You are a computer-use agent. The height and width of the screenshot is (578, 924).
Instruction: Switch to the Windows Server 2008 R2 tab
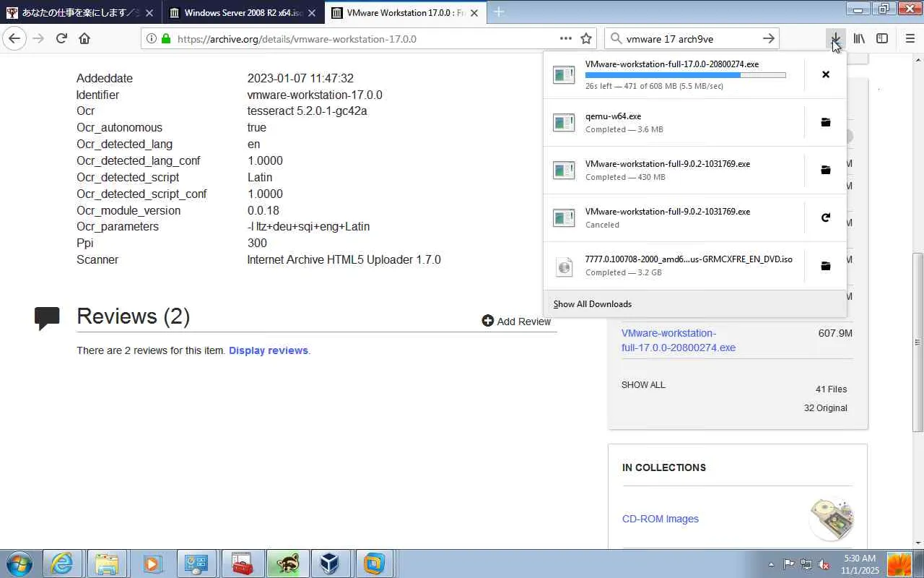coord(243,13)
